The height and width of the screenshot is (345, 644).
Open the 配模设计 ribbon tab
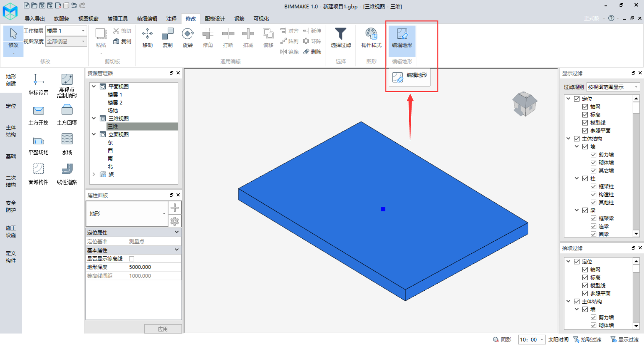215,19
